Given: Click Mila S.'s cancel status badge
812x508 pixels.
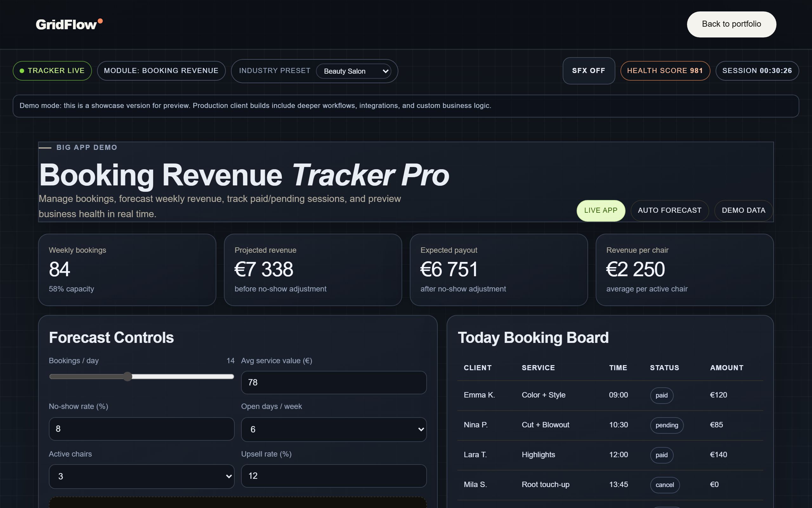Looking at the screenshot, I should point(665,485).
